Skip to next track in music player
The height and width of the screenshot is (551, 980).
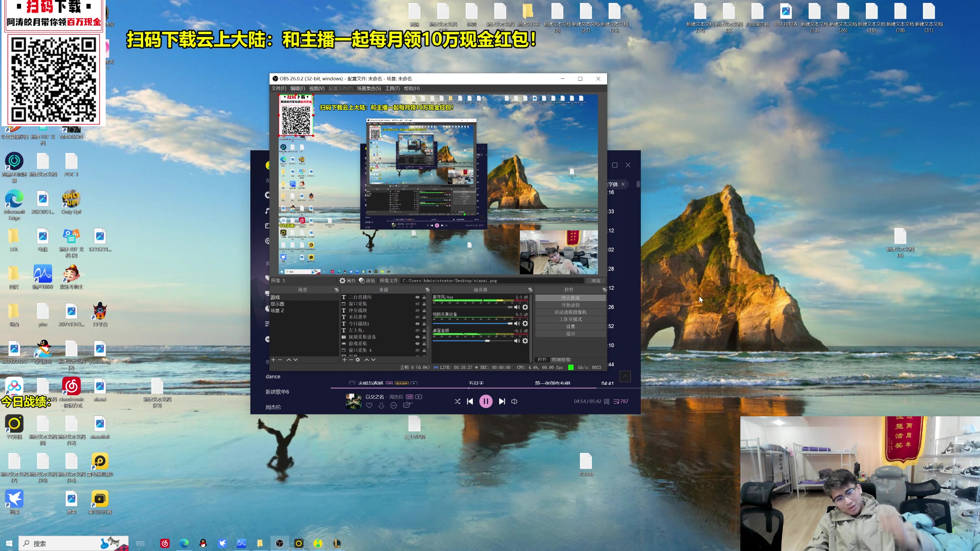pos(502,401)
